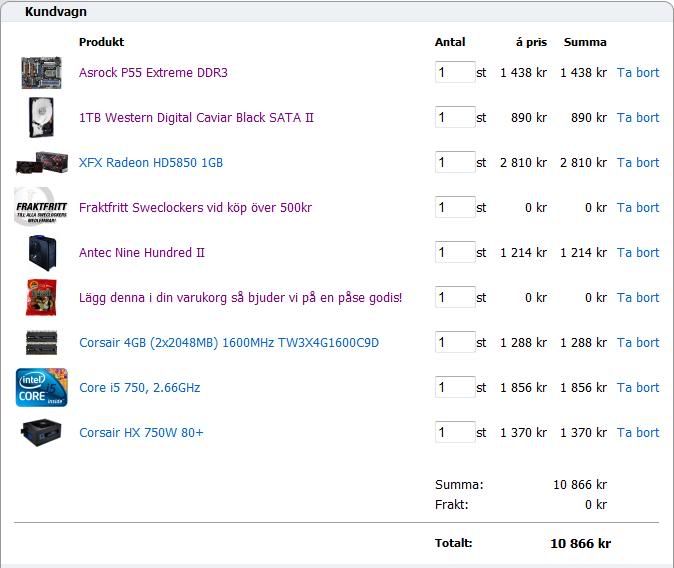This screenshot has height=568, width=674.
Task: Click the Antec Nine Hundred case image
Action: pyautogui.click(x=41, y=253)
